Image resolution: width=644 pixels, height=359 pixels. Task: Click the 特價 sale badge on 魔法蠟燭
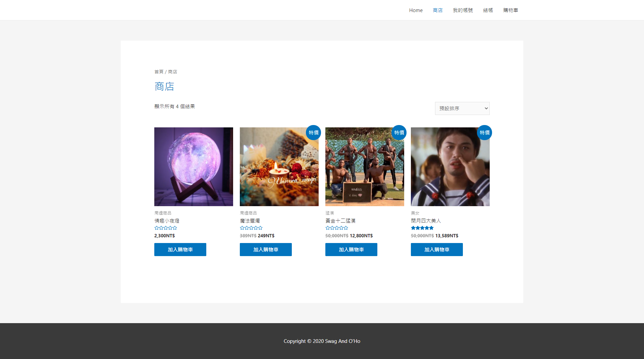coord(313,133)
